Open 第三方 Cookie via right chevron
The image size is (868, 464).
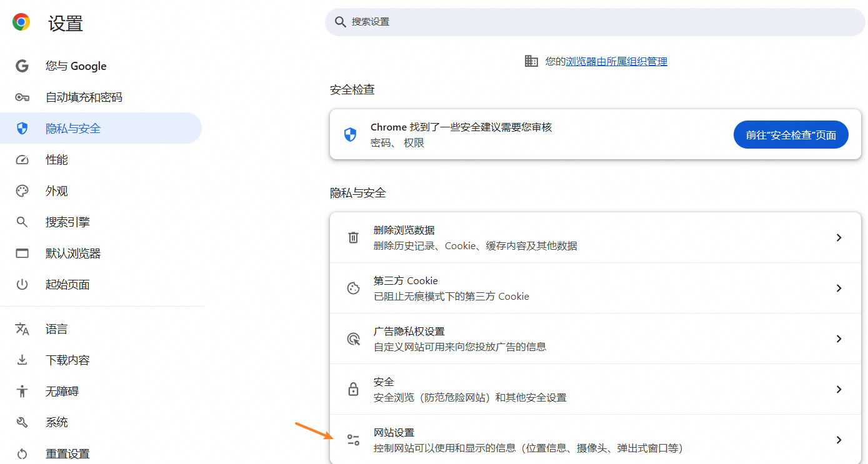(x=839, y=288)
